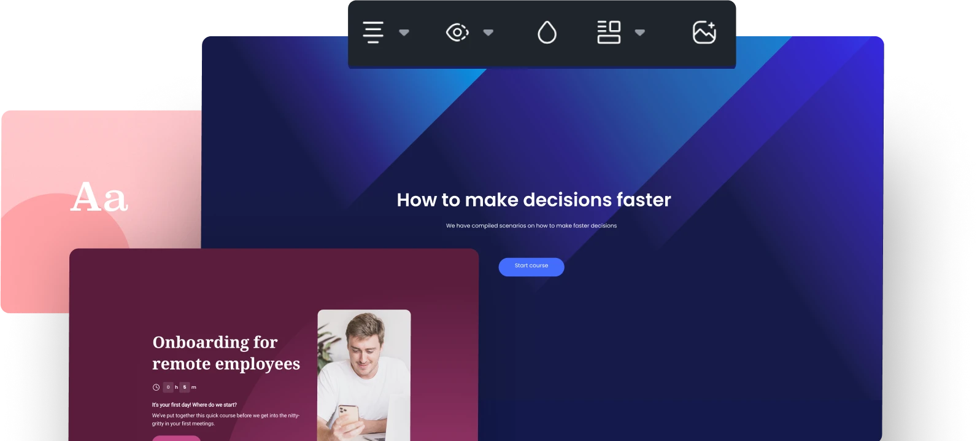Click the text alignment icon in toolbar

(373, 33)
